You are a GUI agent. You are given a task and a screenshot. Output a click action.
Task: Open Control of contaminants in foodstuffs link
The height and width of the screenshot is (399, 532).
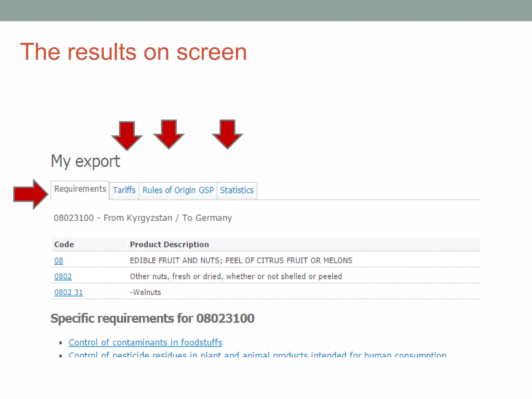point(145,342)
